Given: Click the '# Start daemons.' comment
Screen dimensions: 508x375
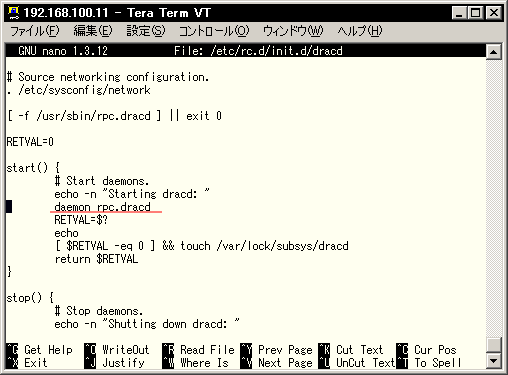Looking at the screenshot, I should click(x=102, y=181).
